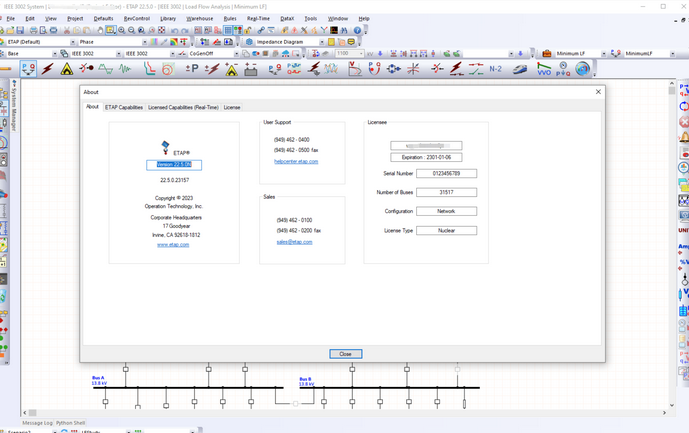Open DC Short Circuit (± bolt) icon

[x=212, y=69]
